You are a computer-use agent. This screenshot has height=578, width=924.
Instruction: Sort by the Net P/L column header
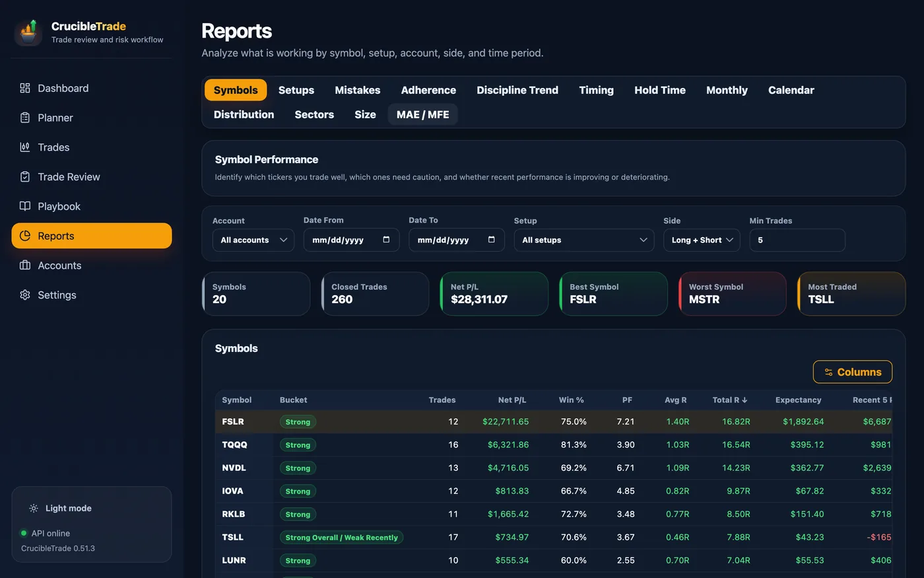511,400
